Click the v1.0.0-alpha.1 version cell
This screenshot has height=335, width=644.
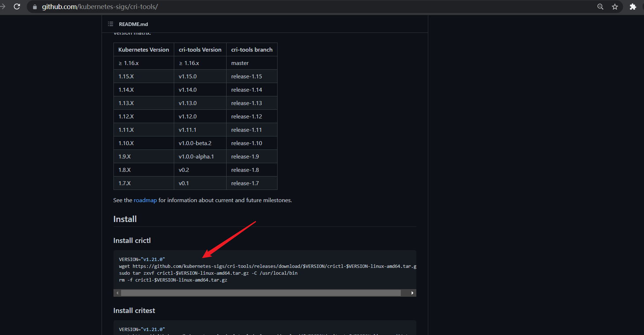pos(200,156)
